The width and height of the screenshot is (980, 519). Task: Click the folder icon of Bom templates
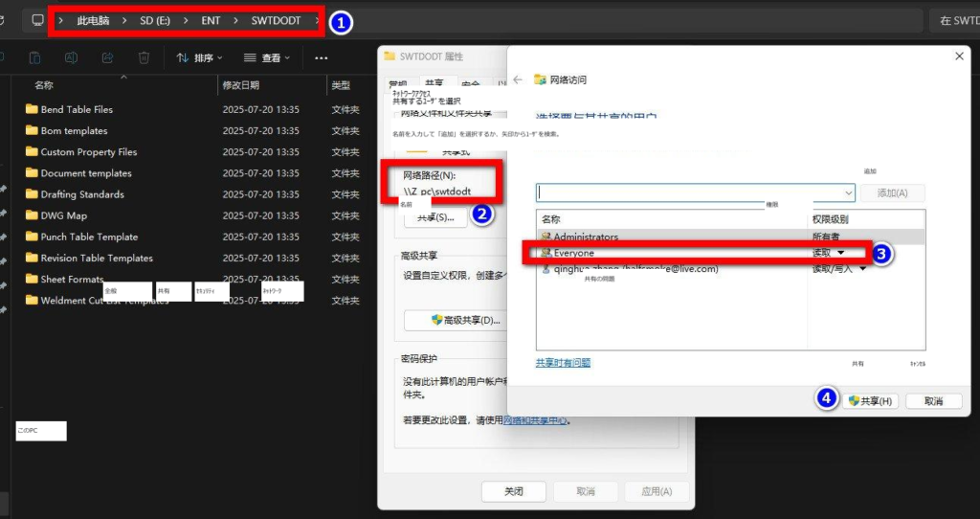pyautogui.click(x=32, y=130)
